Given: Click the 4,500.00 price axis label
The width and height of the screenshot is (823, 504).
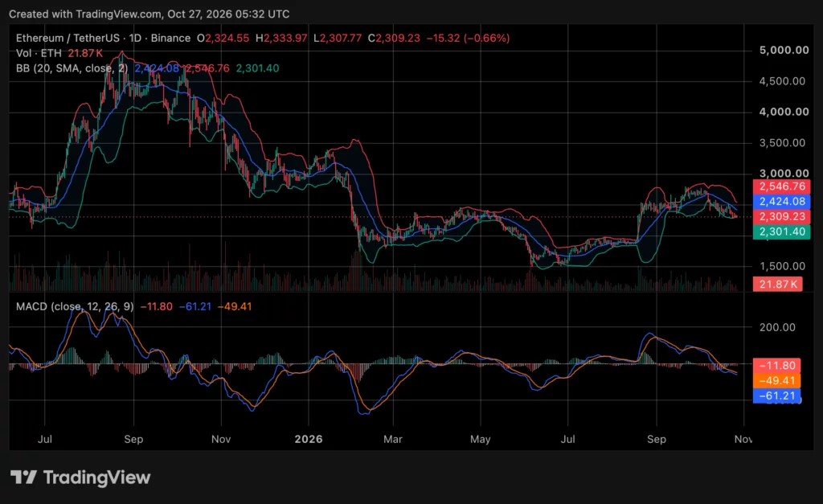Looking at the screenshot, I should [782, 81].
